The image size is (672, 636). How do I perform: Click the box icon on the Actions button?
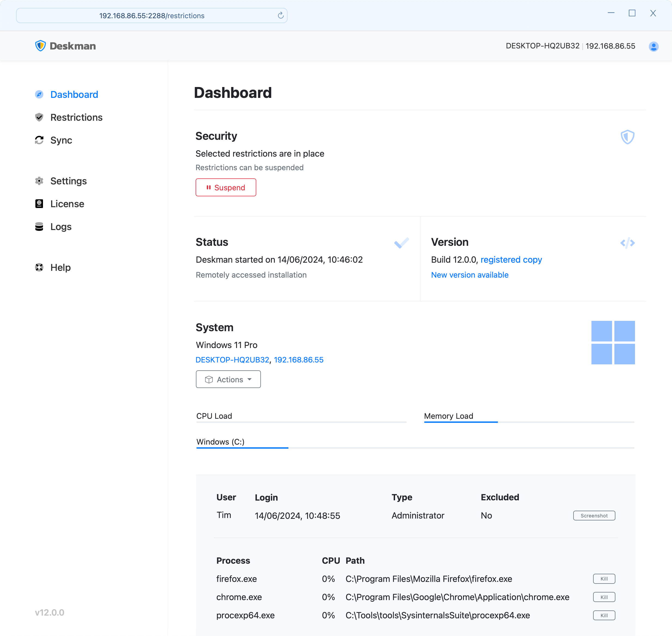(209, 379)
